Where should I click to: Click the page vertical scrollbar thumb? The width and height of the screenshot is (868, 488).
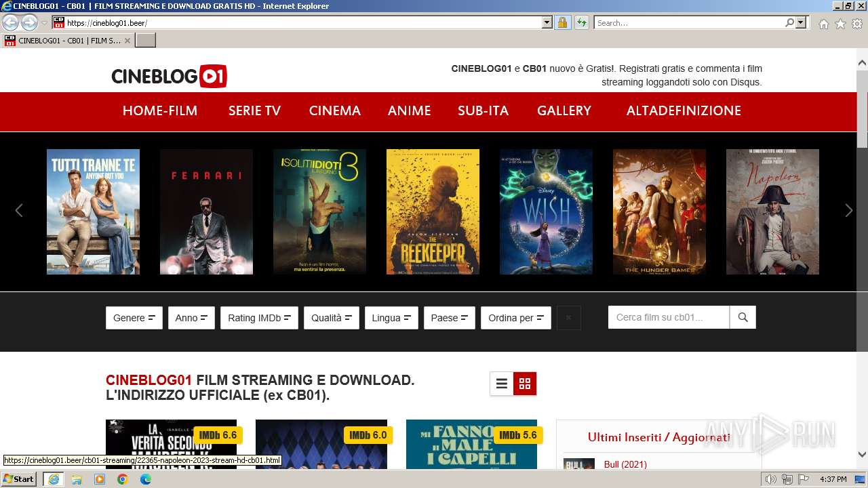pyautogui.click(x=862, y=109)
